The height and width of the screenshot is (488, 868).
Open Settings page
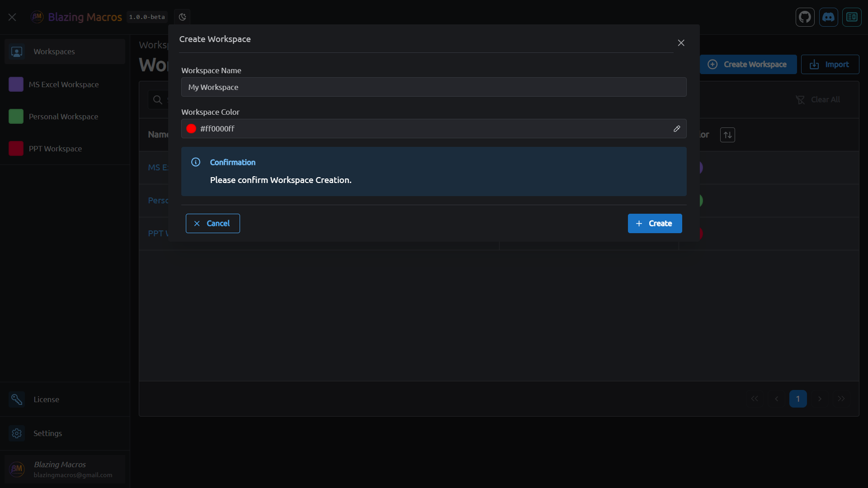click(65, 433)
